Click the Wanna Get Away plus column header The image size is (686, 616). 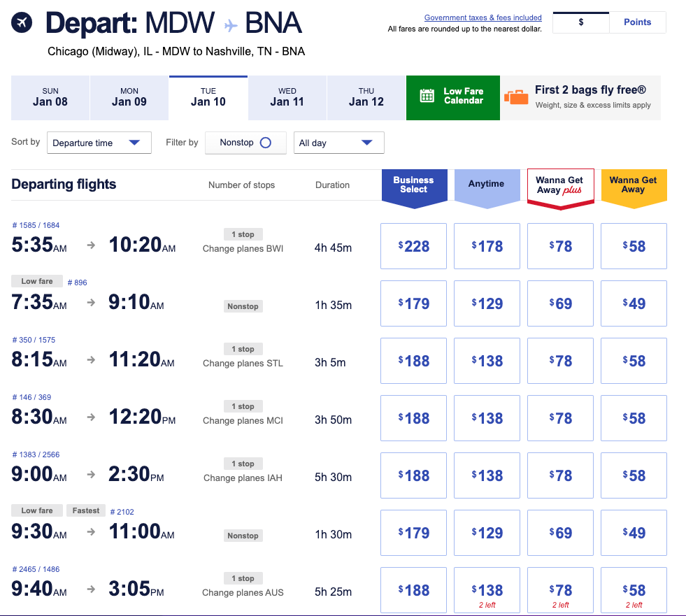pyautogui.click(x=560, y=185)
